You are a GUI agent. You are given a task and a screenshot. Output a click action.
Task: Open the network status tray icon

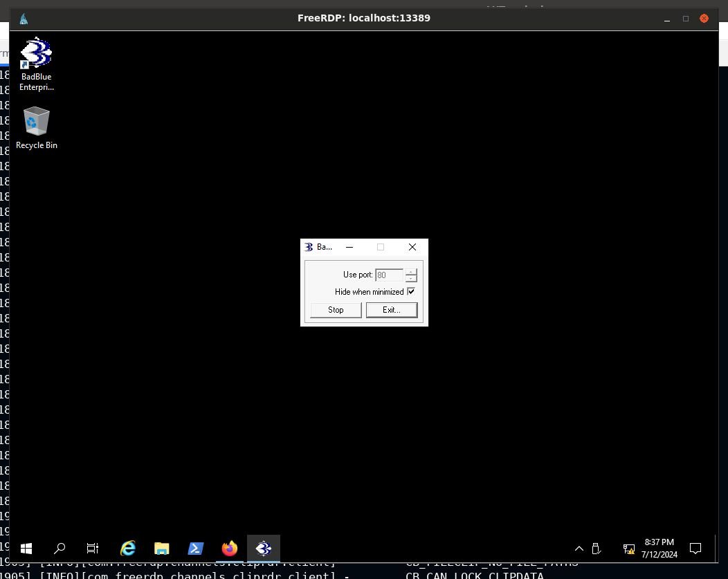(628, 549)
